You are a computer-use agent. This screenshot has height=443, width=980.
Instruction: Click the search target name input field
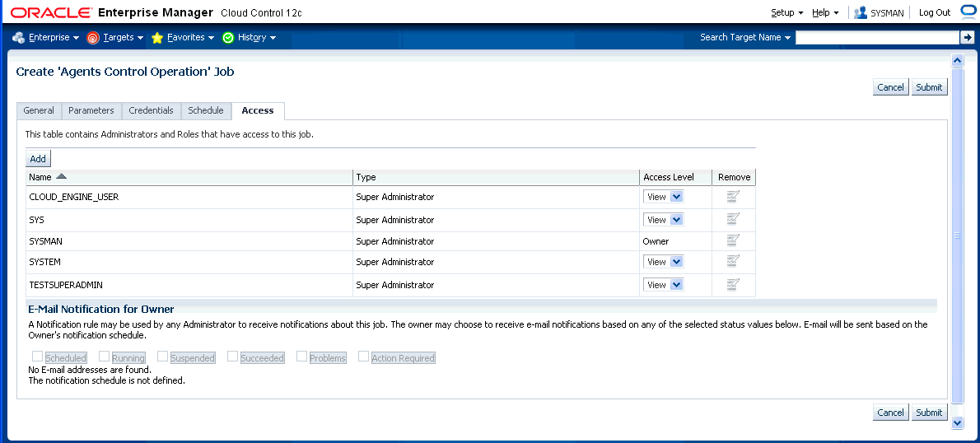click(x=877, y=38)
